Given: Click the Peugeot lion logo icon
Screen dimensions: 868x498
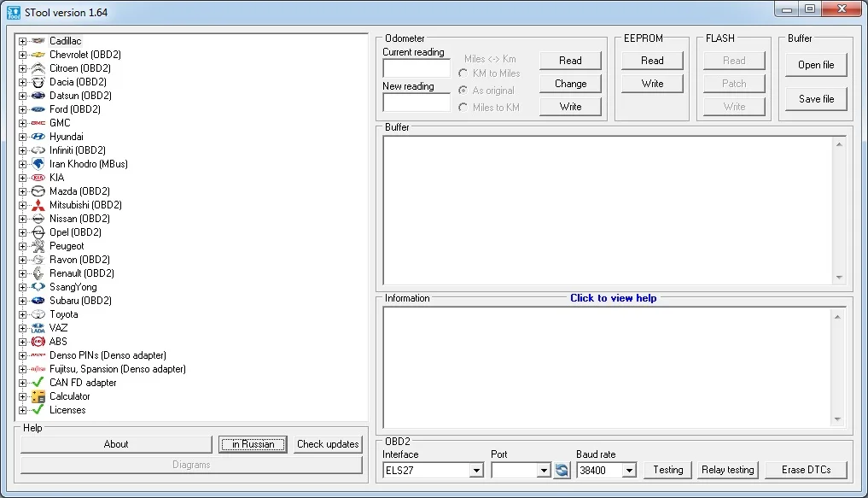Looking at the screenshot, I should 38,246.
